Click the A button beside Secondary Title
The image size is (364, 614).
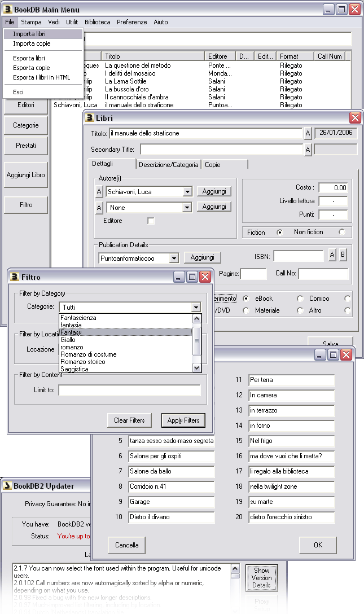[x=308, y=150]
